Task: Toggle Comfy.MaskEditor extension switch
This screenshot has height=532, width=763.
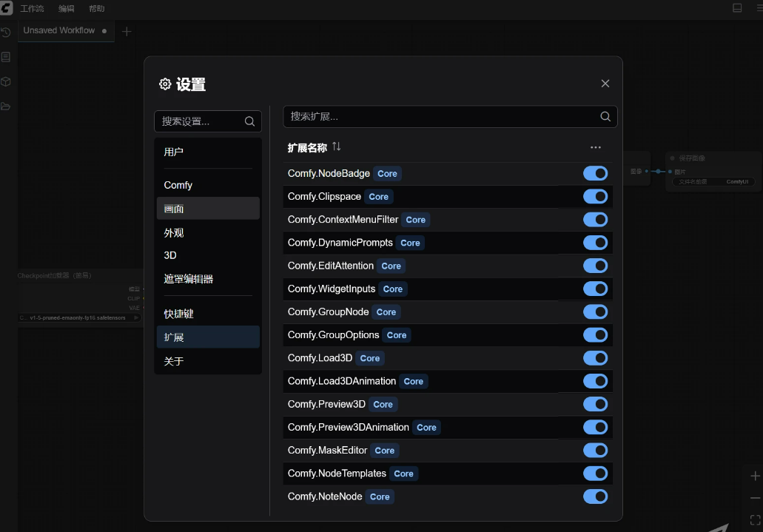Action: pos(596,450)
